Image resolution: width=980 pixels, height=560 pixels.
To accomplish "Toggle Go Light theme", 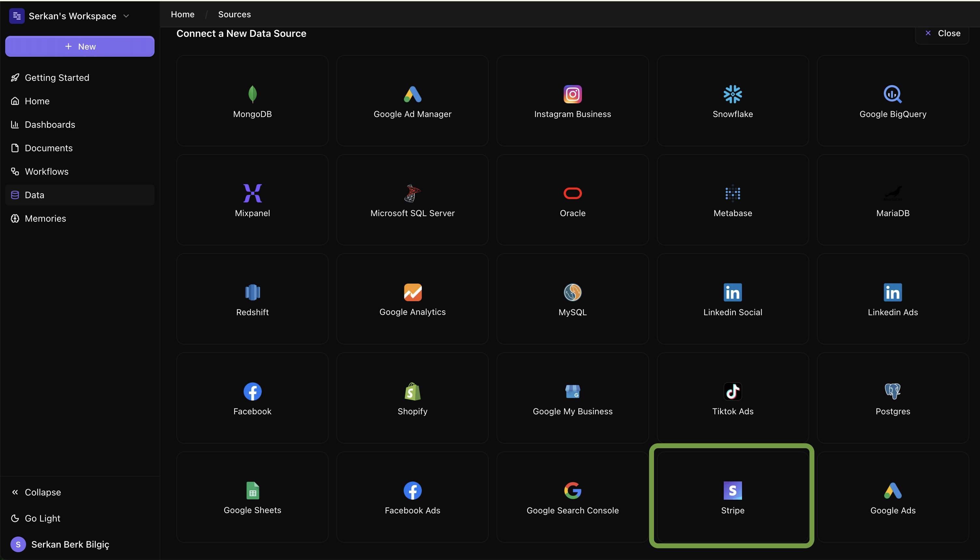I will [80, 518].
